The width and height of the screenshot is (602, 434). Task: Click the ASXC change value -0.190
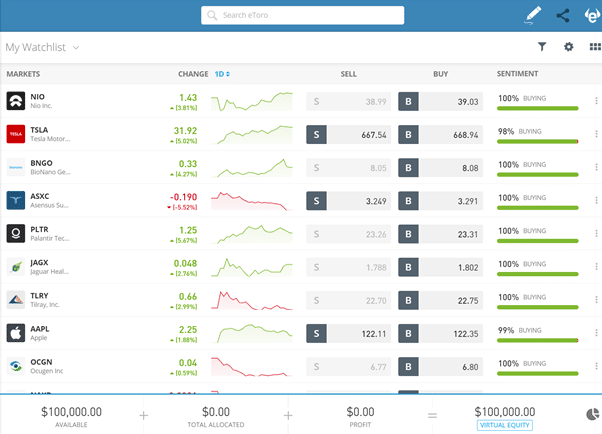[184, 197]
